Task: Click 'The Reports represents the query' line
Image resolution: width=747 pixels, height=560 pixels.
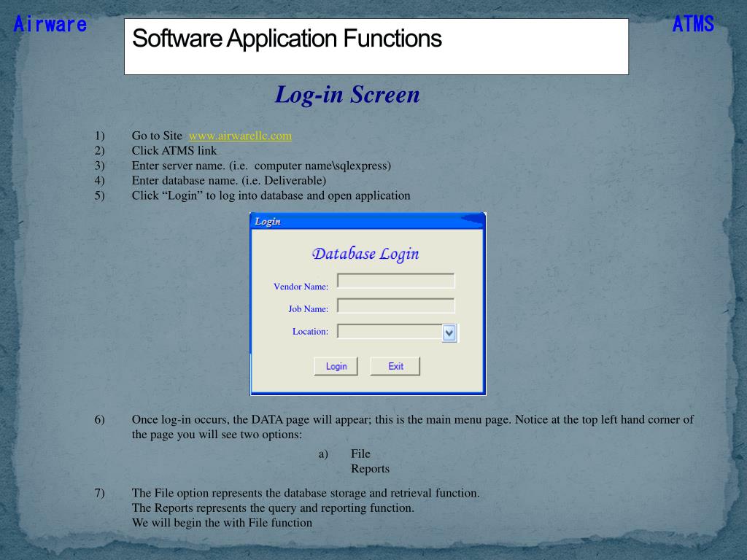Action: [273, 508]
